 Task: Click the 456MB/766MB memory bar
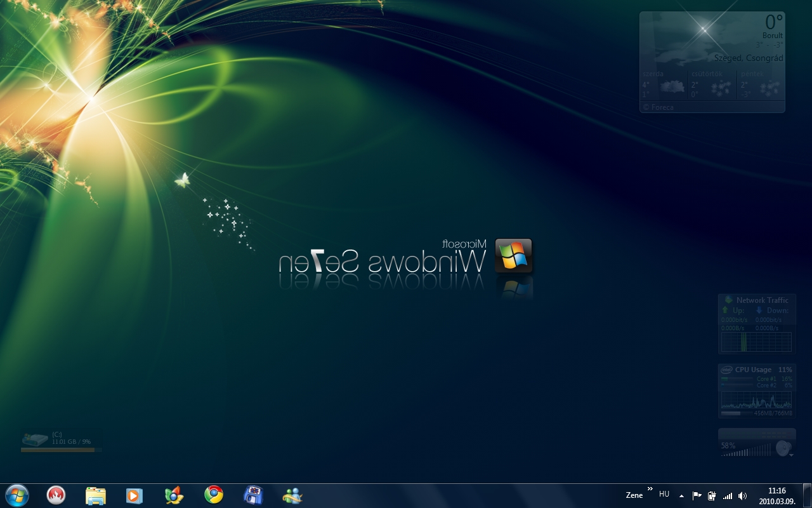click(737, 413)
